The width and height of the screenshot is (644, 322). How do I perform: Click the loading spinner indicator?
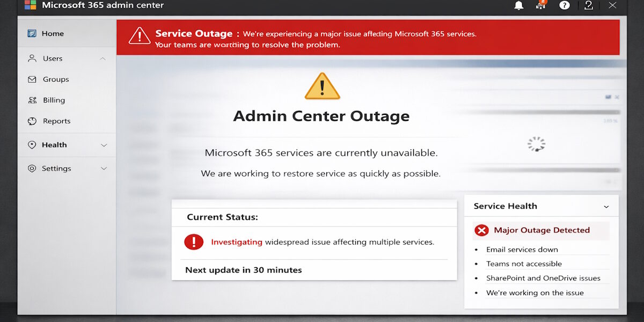536,144
